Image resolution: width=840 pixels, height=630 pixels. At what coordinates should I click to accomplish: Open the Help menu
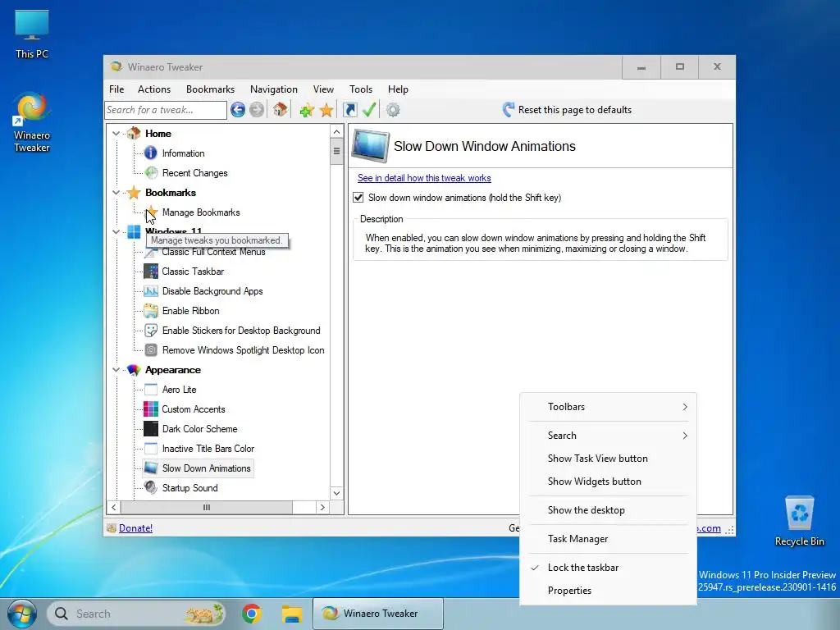(x=398, y=89)
